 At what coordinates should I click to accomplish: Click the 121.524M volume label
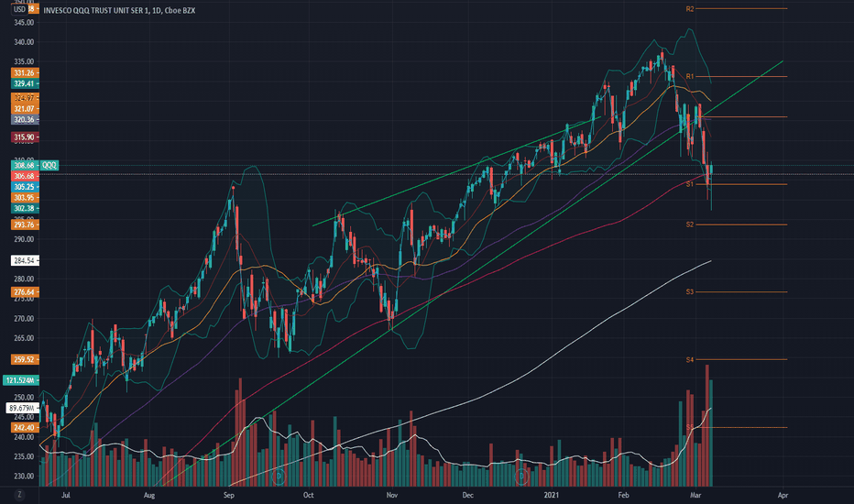point(21,380)
